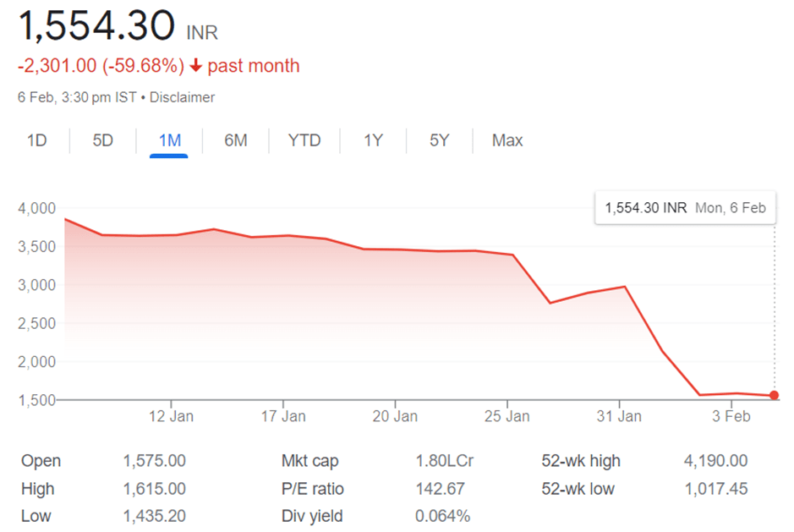The image size is (794, 532).
Task: Open the Disclaimer link
Action: [x=182, y=97]
